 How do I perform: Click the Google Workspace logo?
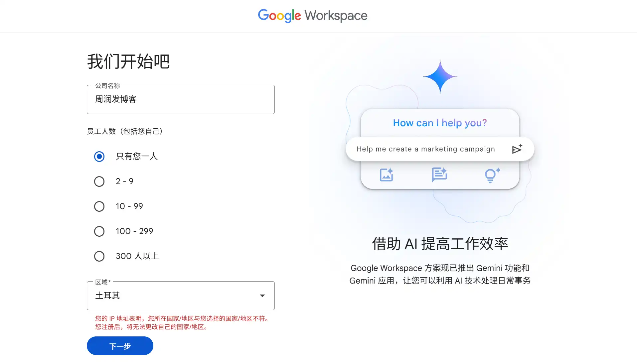point(312,16)
